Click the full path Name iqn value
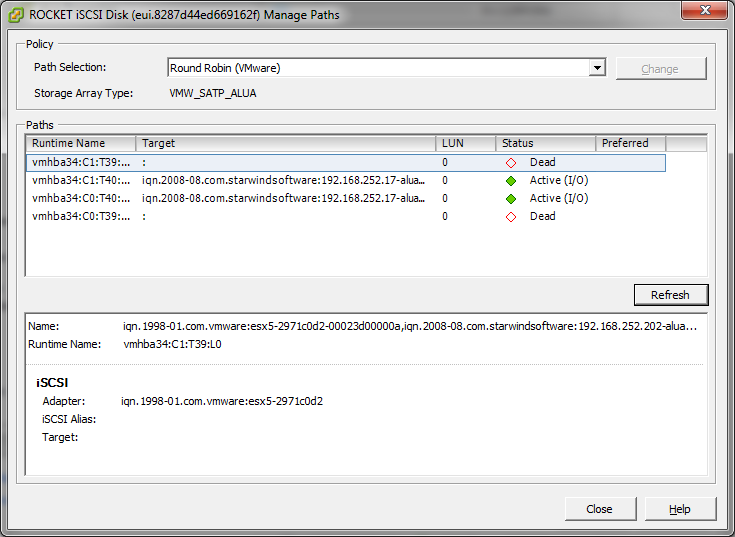Image resolution: width=735 pixels, height=537 pixels. pyautogui.click(x=410, y=326)
